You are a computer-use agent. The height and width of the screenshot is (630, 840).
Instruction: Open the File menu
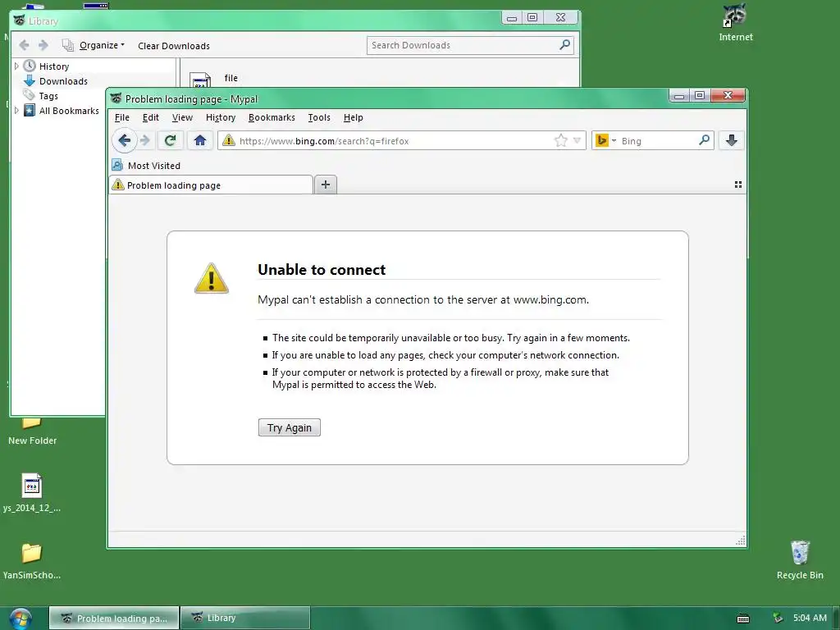[x=121, y=117]
